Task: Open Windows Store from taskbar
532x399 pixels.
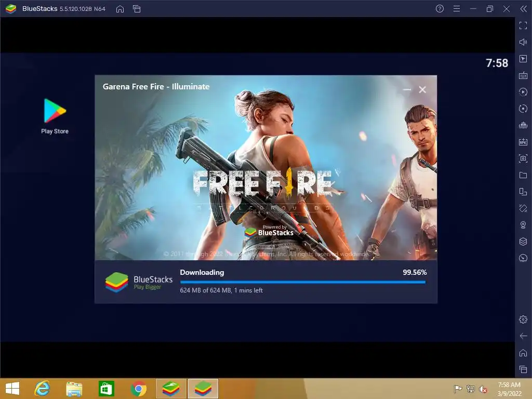Action: coord(106,389)
